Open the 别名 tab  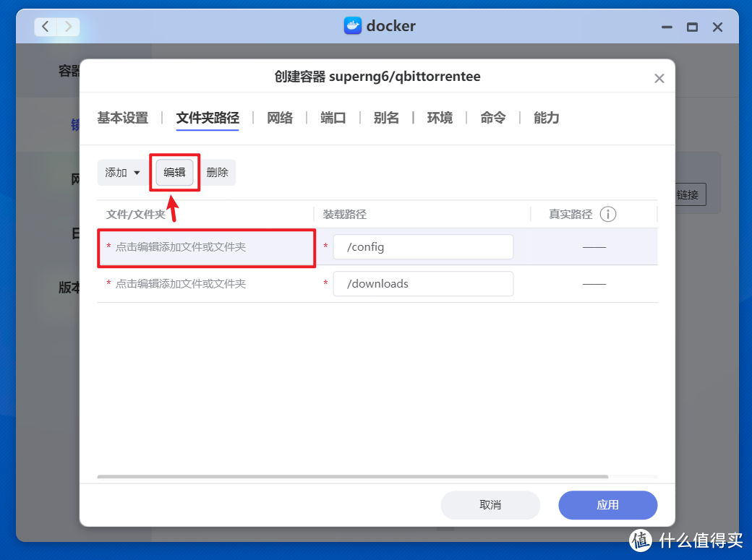pyautogui.click(x=386, y=118)
